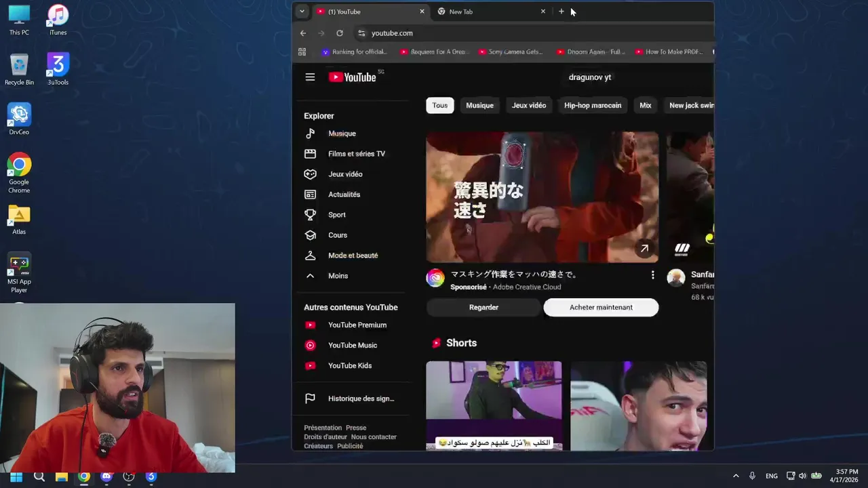Open the YouTube hamburger guide menu
868x488 pixels.
point(310,77)
